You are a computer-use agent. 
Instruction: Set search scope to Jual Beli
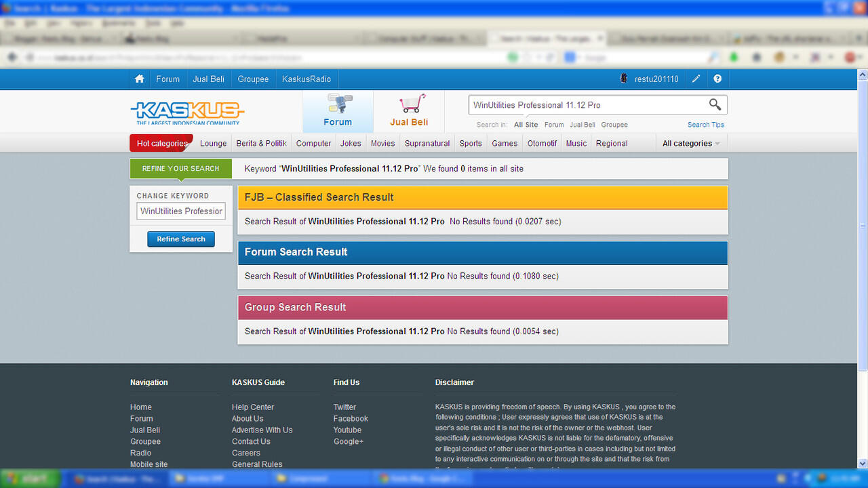[583, 125]
